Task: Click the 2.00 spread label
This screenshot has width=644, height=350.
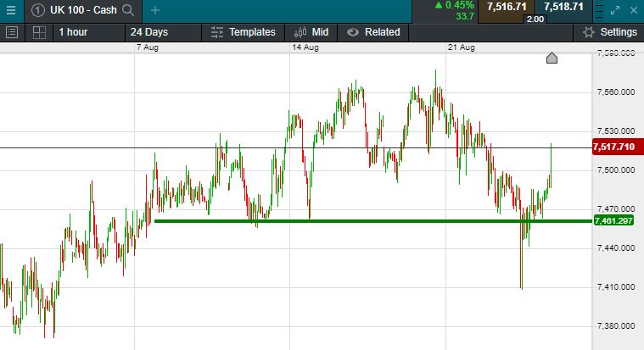Action: (535, 19)
